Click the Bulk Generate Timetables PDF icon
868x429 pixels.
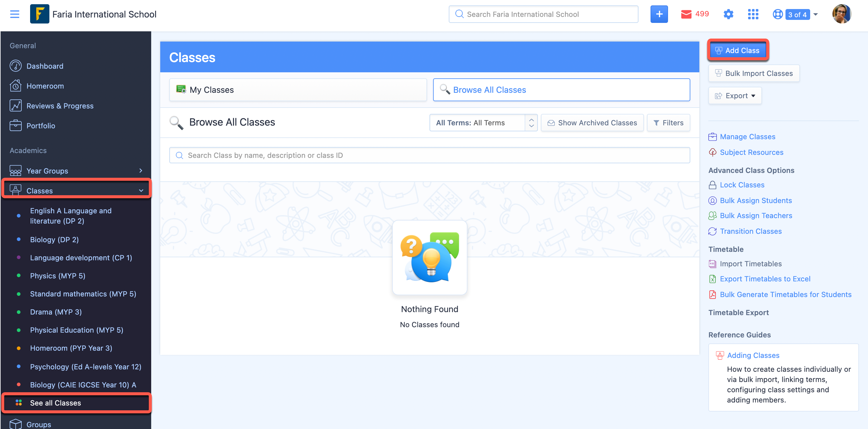point(712,295)
